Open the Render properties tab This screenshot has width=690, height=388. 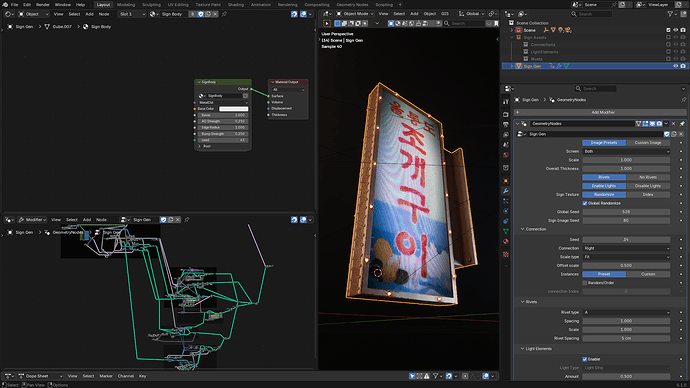tap(506, 114)
